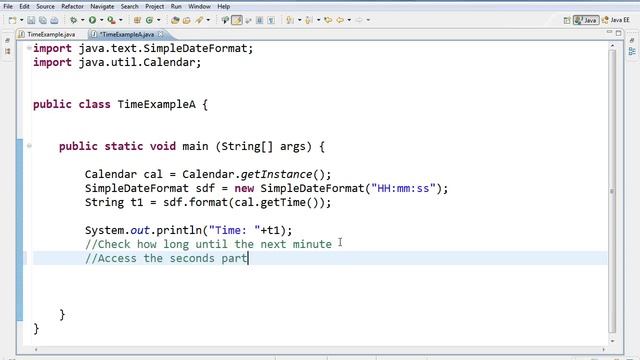Click the top icon in left trim bar
Screen dimensions: 640x360
[7, 40]
